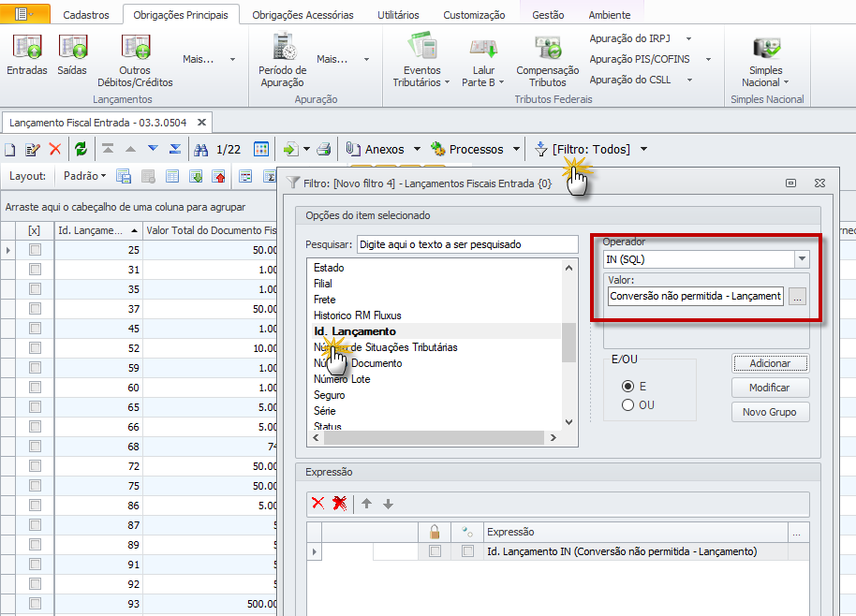Expand the Anexos dropdown arrow
This screenshot has width=856, height=616.
pos(417,149)
